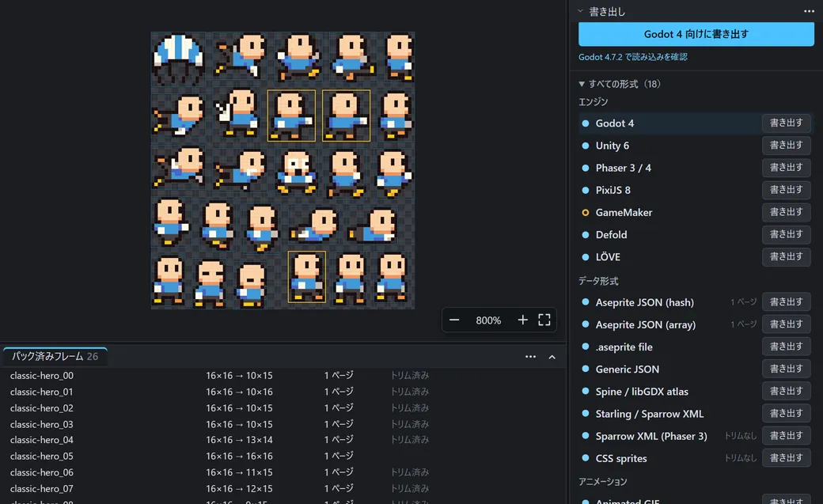Zoom in with the plus icon
The image size is (823, 504).
523,320
